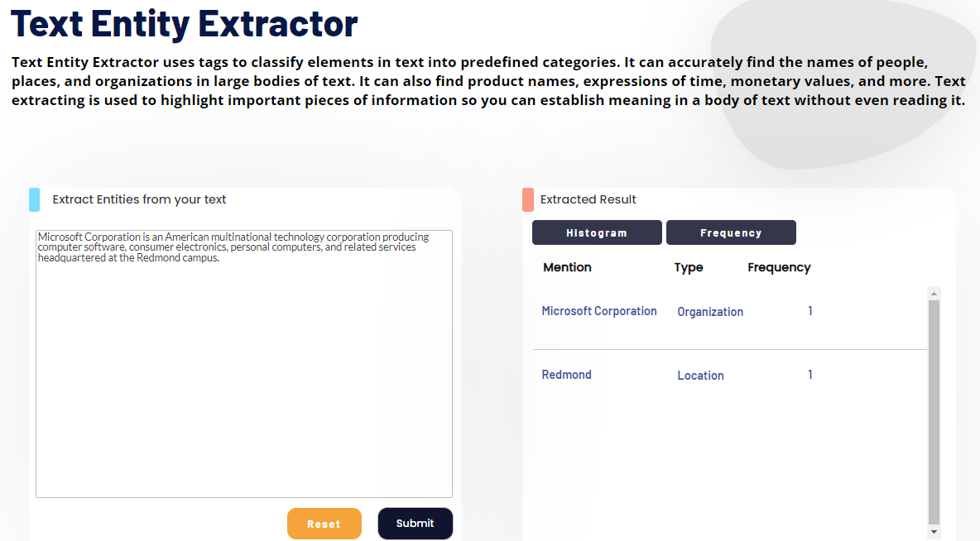Image resolution: width=980 pixels, height=541 pixels.
Task: Sort by the Frequency column header
Action: pyautogui.click(x=779, y=267)
